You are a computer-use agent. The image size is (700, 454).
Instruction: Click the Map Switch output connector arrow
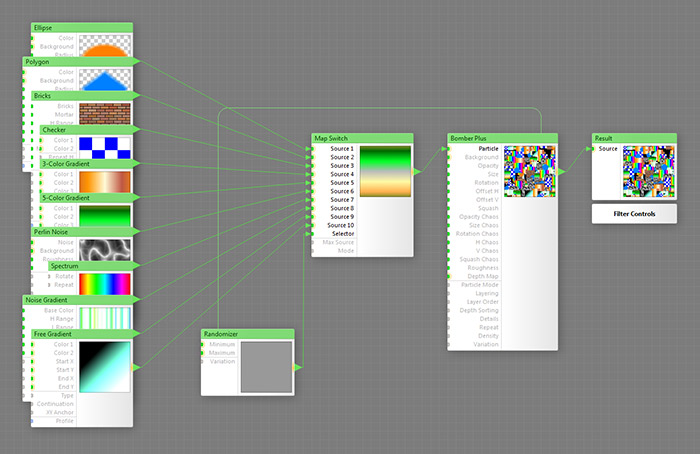(417, 171)
